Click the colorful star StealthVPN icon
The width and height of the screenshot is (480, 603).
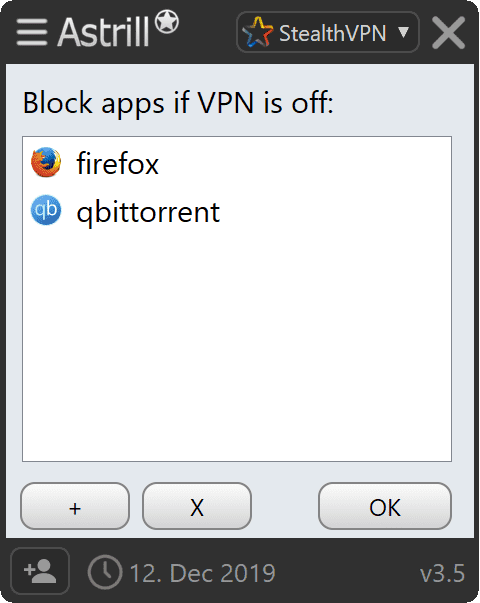coord(258,32)
